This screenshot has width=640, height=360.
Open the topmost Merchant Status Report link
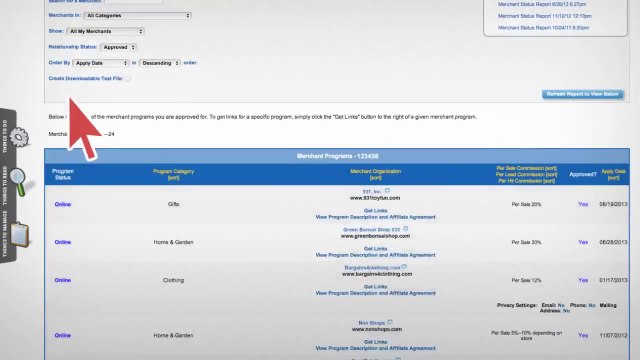[542, 4]
